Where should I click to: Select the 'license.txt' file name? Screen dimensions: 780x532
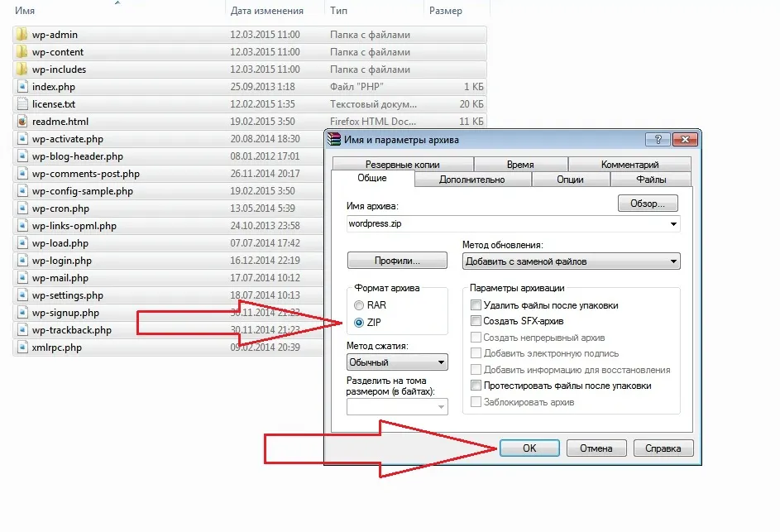tap(54, 104)
